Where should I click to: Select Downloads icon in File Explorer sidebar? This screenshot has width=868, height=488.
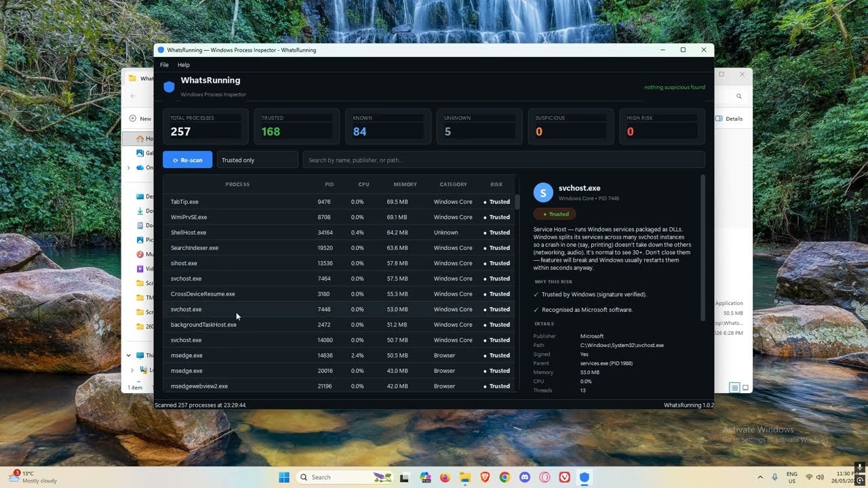[140, 211]
